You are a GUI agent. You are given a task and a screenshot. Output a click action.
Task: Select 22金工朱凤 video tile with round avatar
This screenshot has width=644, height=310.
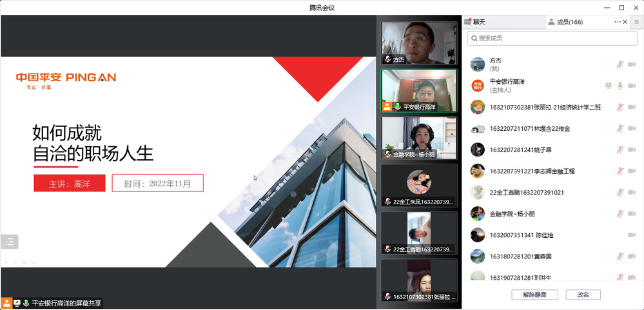419,186
